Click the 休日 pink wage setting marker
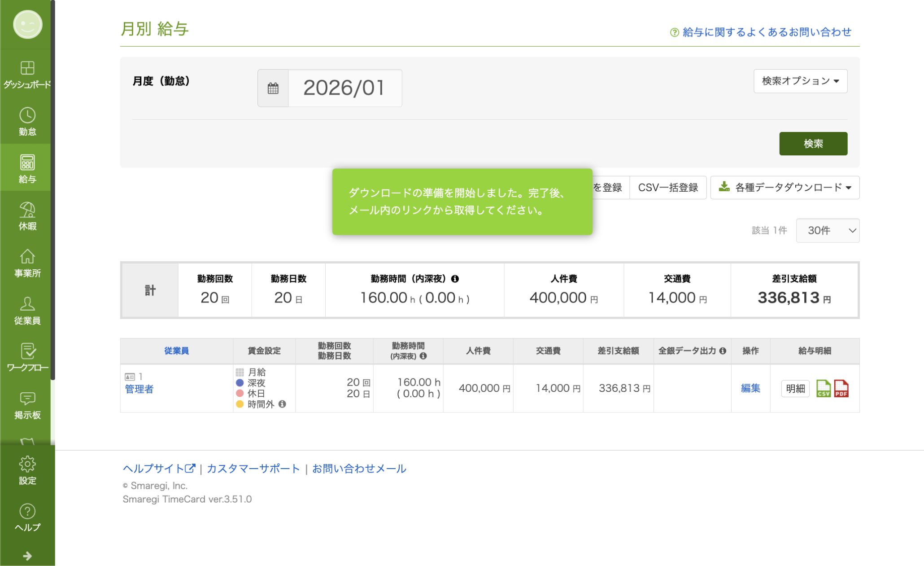Screen dimensions: 924x566 240,394
